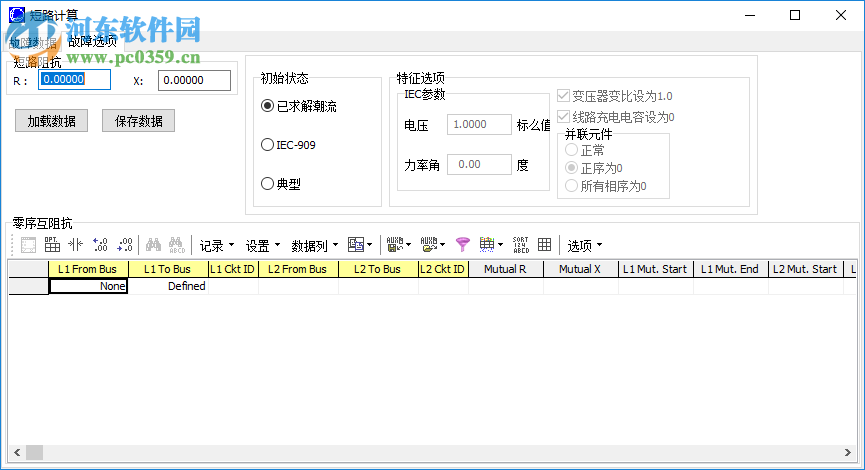This screenshot has width=865, height=470.
Task: Click the horizontal scrollbar right arrow
Action: [x=847, y=452]
